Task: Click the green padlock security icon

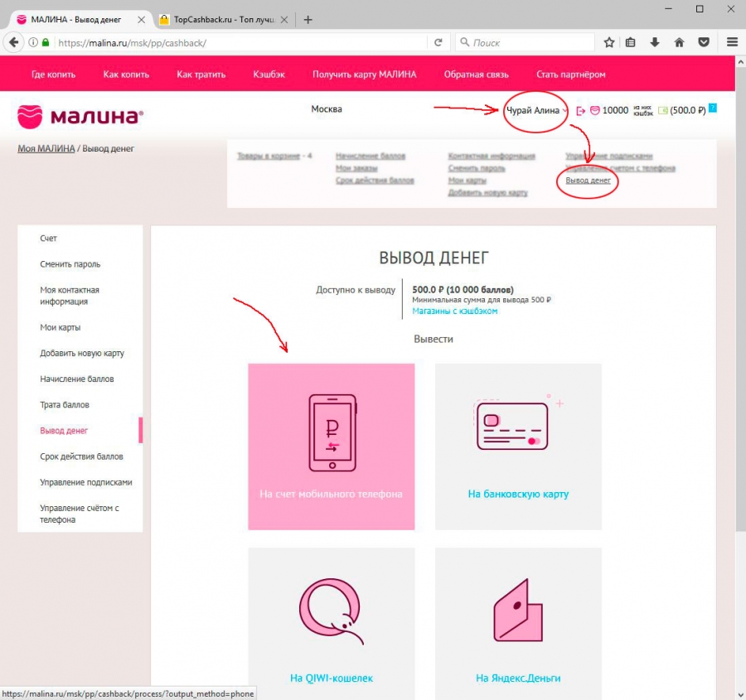Action: [46, 42]
